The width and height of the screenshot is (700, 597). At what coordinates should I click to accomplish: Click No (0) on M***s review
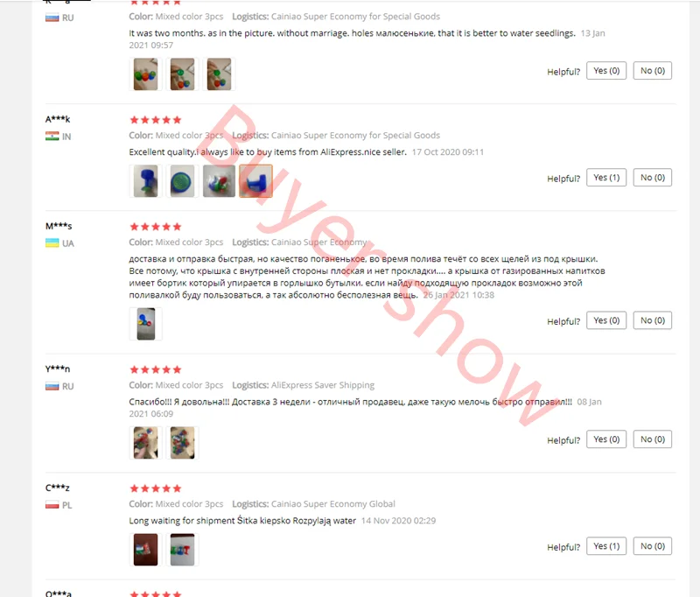[652, 320]
